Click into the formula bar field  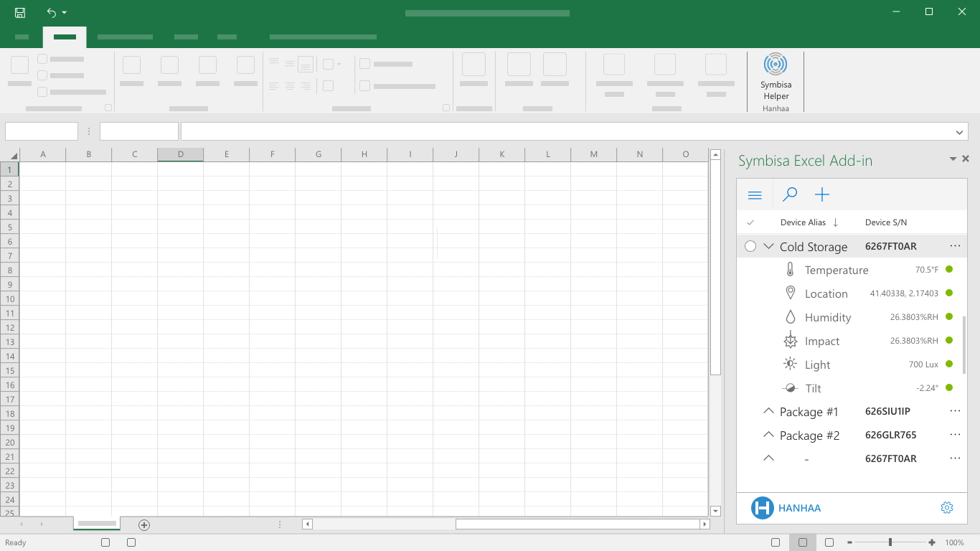point(575,131)
